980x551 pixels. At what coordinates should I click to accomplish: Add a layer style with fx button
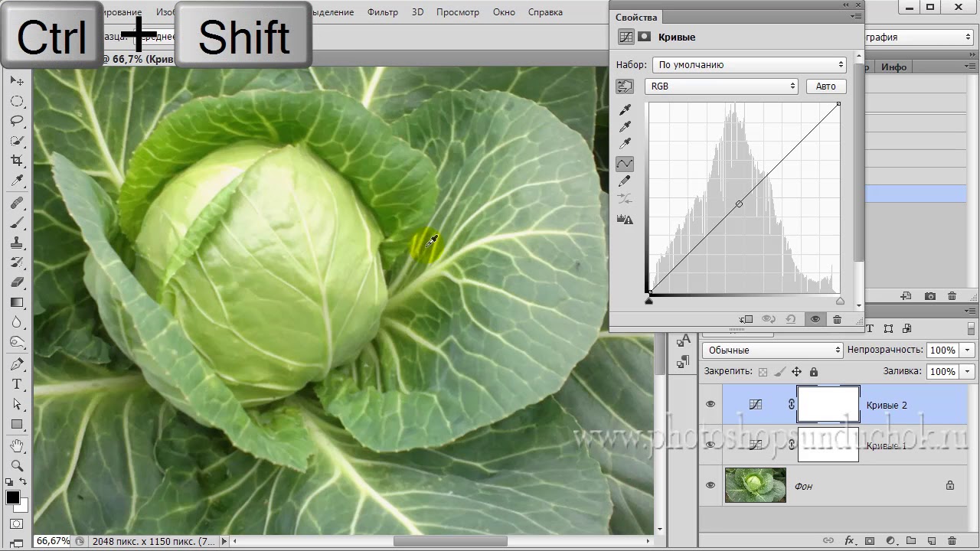pos(849,540)
